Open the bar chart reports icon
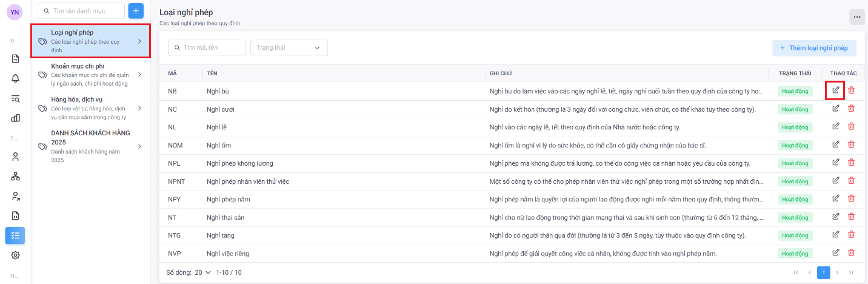This screenshot has height=284, width=868. click(16, 118)
